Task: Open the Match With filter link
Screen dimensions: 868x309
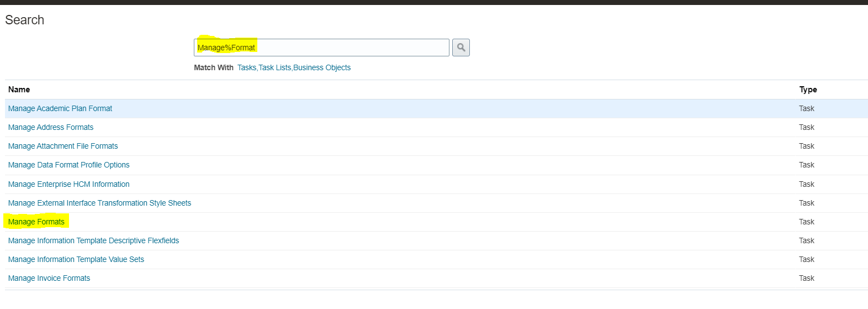Action: tap(294, 67)
